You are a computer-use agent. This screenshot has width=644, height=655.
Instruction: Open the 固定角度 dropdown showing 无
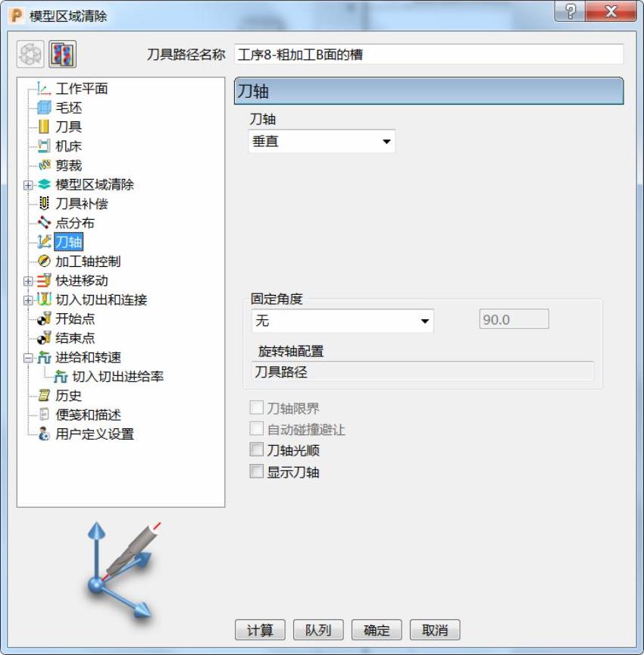[342, 321]
